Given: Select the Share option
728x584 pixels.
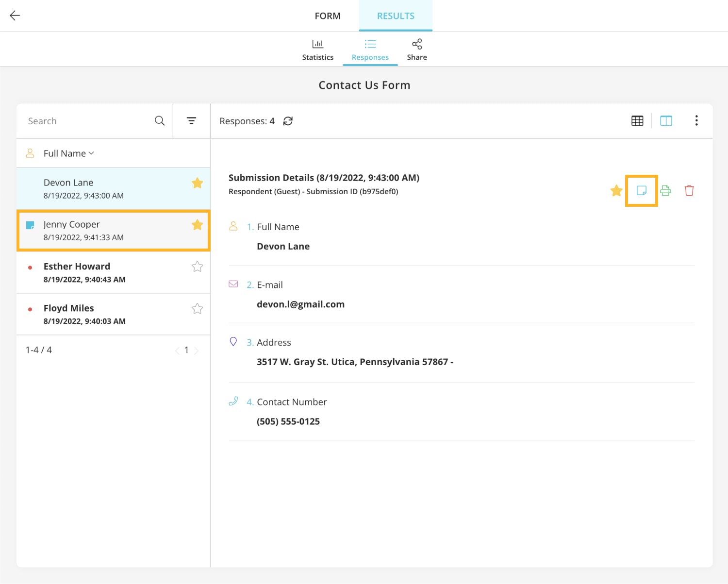Looking at the screenshot, I should pyautogui.click(x=416, y=49).
